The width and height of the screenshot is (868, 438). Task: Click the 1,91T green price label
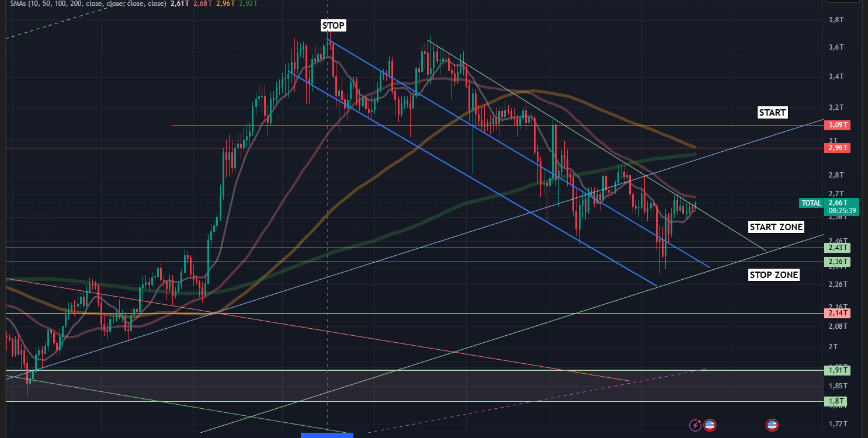pos(836,370)
